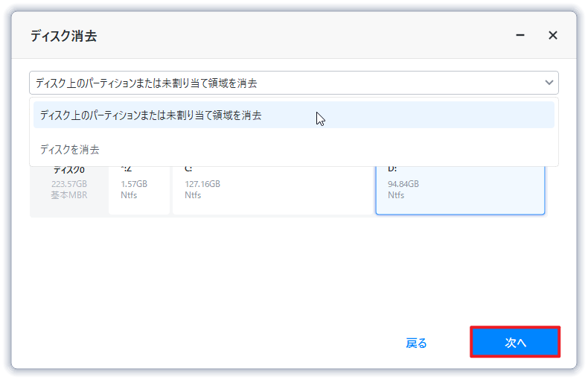Screen dimensions: 588x380
Task: Click the dropdown chevron arrow of erase mode
Action: click(x=549, y=83)
